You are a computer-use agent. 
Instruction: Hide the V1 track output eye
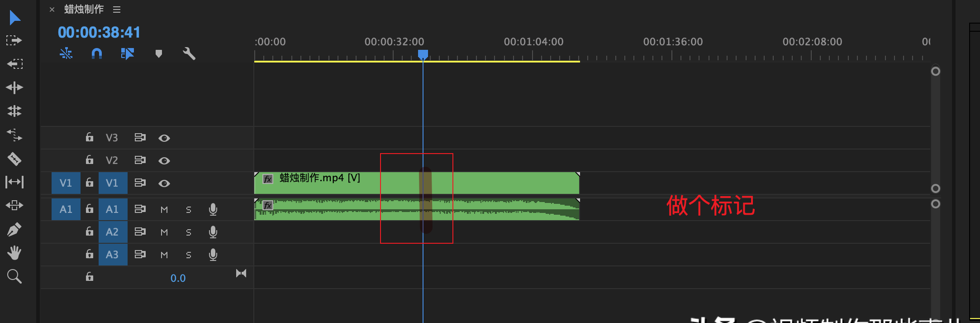pos(164,183)
